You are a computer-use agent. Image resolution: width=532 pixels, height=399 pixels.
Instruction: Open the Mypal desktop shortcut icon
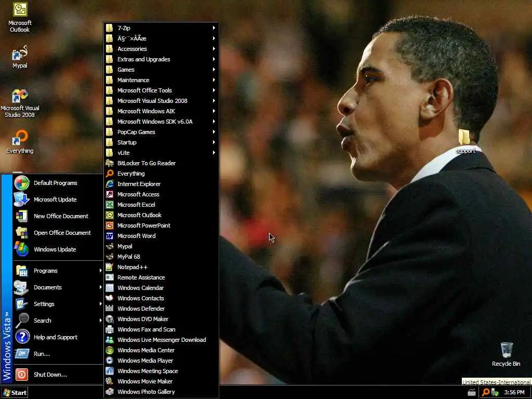[x=20, y=57]
